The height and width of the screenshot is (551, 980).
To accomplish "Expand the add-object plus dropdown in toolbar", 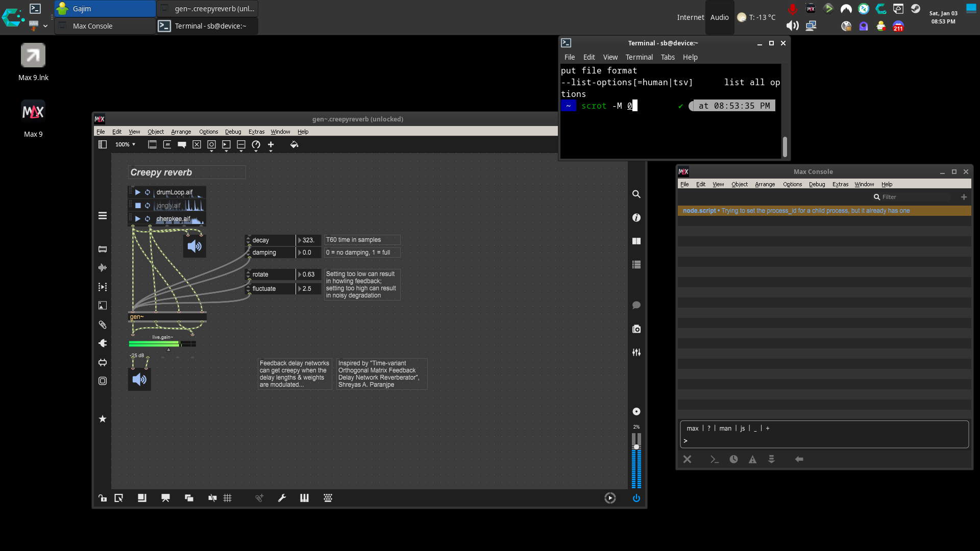I will [271, 146].
